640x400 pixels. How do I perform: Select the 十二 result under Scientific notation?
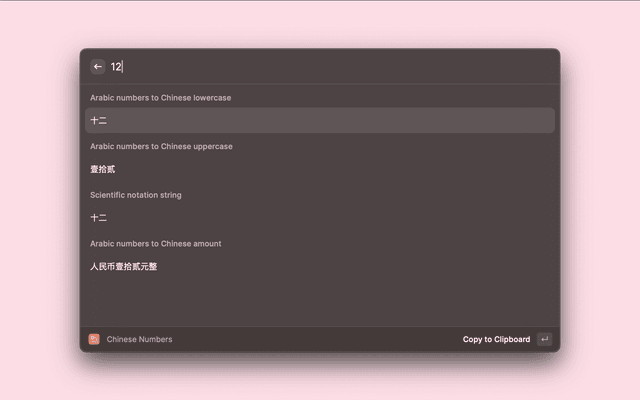[x=99, y=217]
